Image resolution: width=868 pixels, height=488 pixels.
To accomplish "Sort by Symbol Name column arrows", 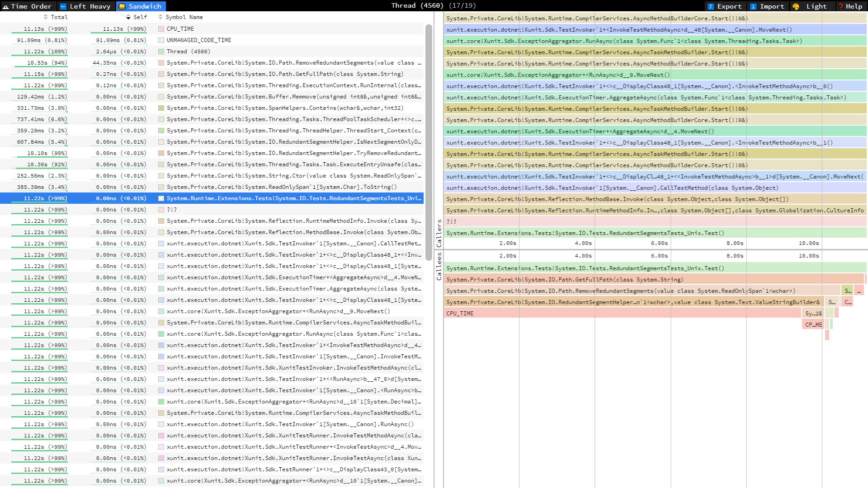I will (160, 17).
